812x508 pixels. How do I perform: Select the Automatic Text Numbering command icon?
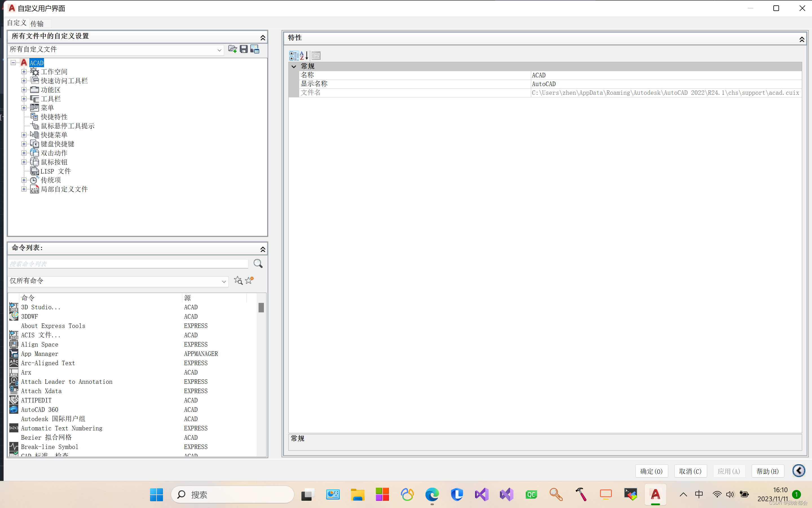tap(14, 428)
